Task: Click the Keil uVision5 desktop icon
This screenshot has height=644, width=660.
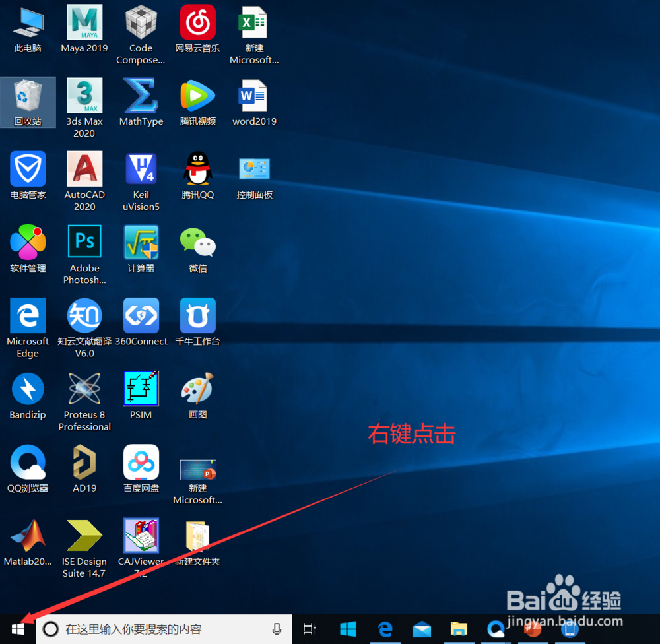Action: click(x=141, y=181)
